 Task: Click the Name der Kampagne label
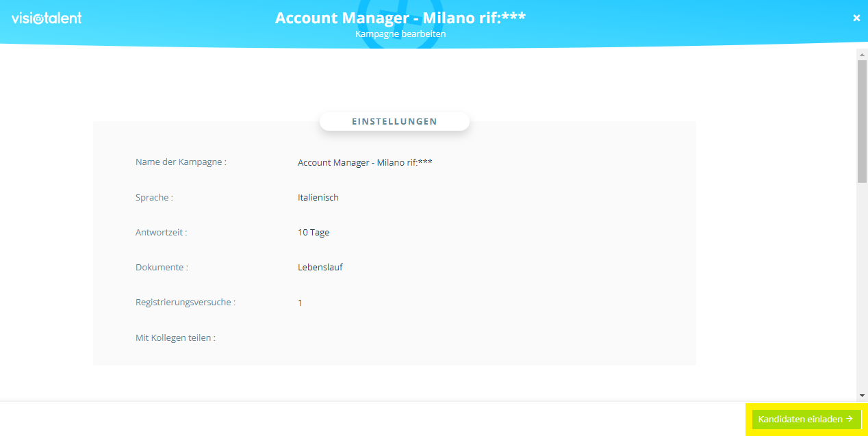click(x=181, y=162)
